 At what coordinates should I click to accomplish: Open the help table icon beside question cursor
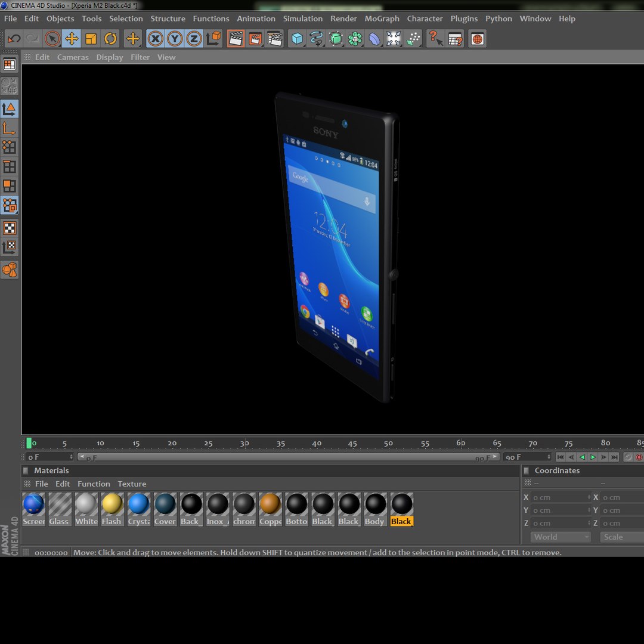[455, 39]
